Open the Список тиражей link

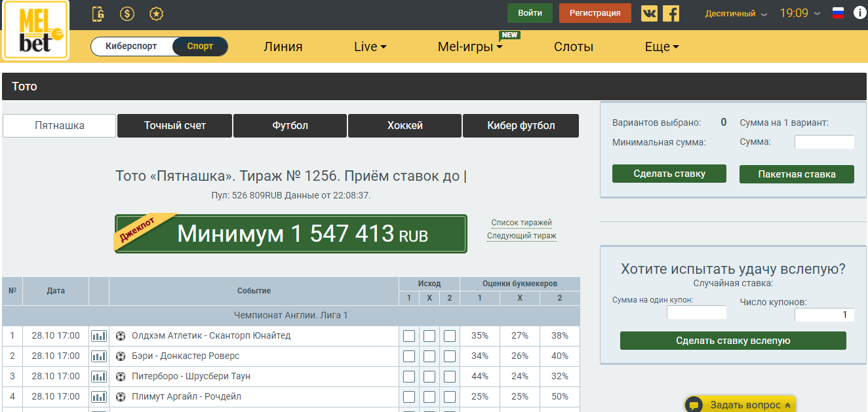(522, 223)
